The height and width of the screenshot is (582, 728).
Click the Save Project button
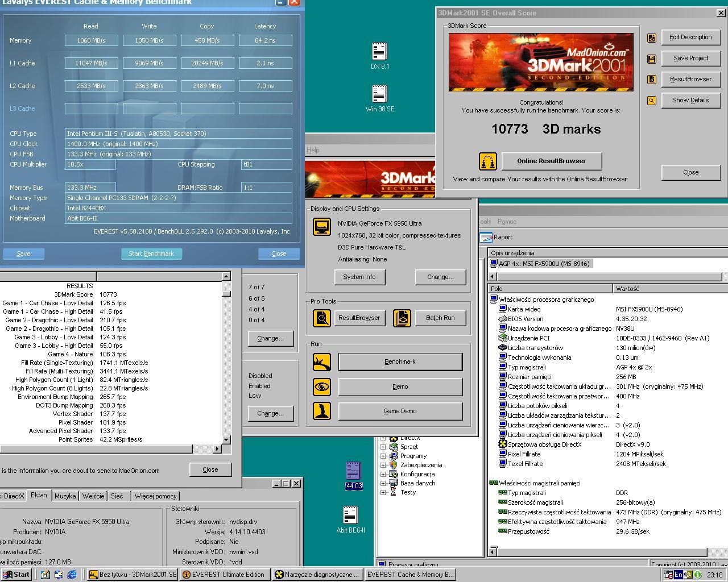pyautogui.click(x=690, y=58)
